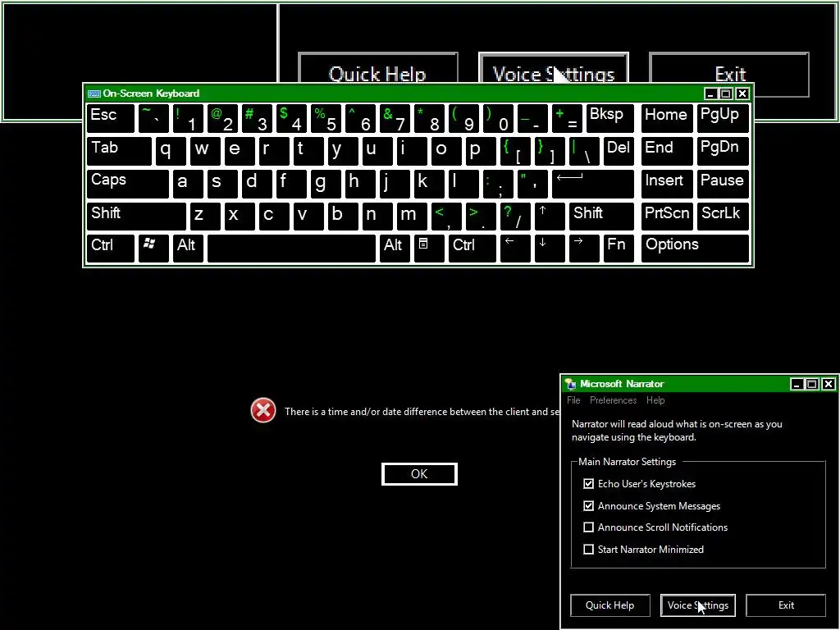
Task: Click the letter a key
Action: 188,184
